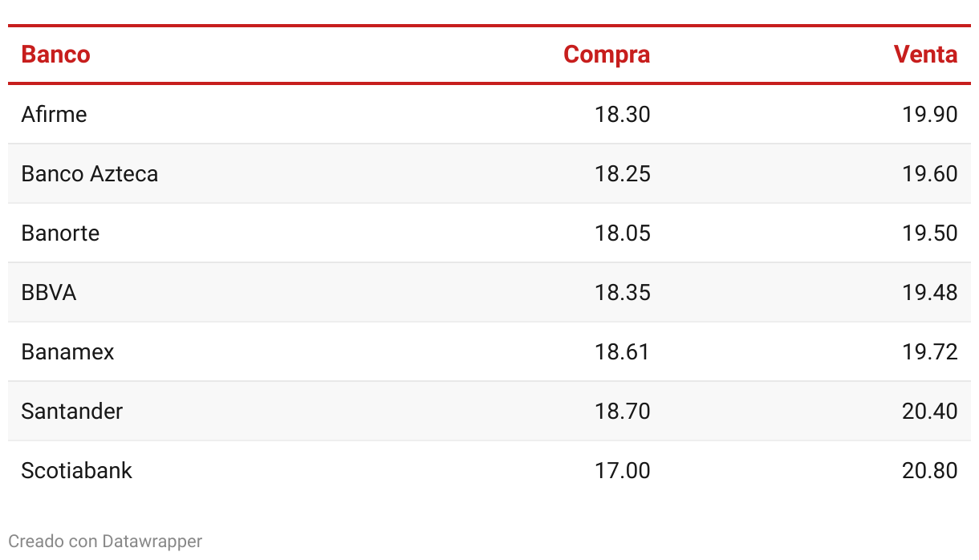The width and height of the screenshot is (979, 560).
Task: Click the Banorte bank name
Action: [60, 233]
